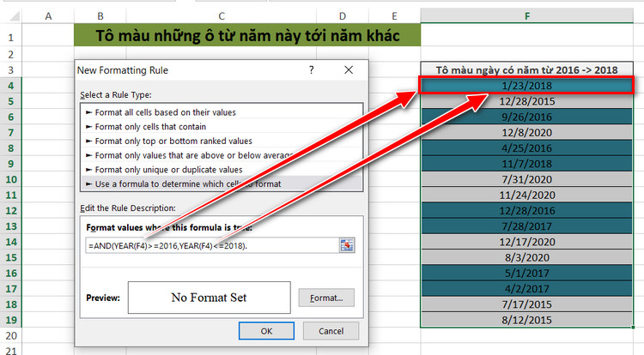
Task: Select 'Format only cells that contain' rule
Action: (222, 127)
